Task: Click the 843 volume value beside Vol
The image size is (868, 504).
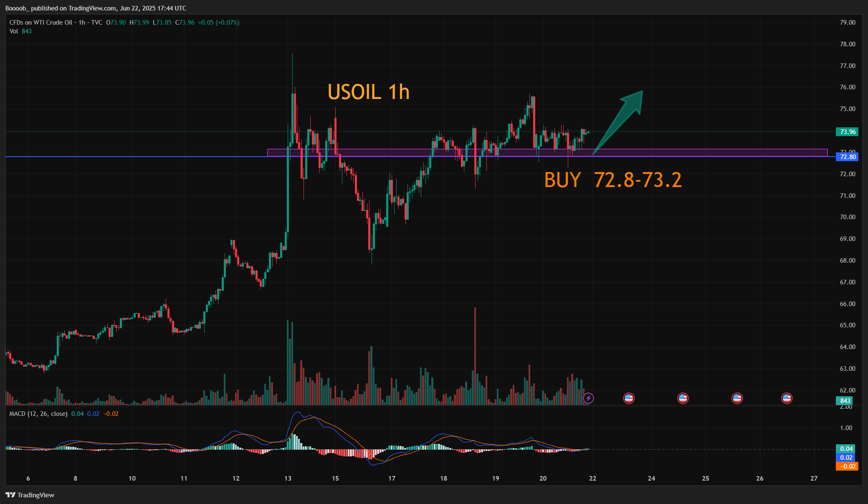Action: [27, 31]
